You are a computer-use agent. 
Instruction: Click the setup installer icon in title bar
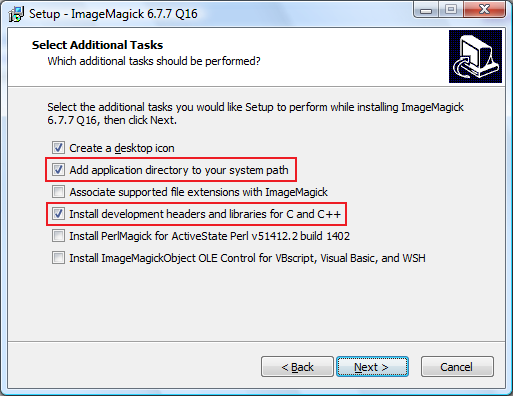(x=16, y=14)
